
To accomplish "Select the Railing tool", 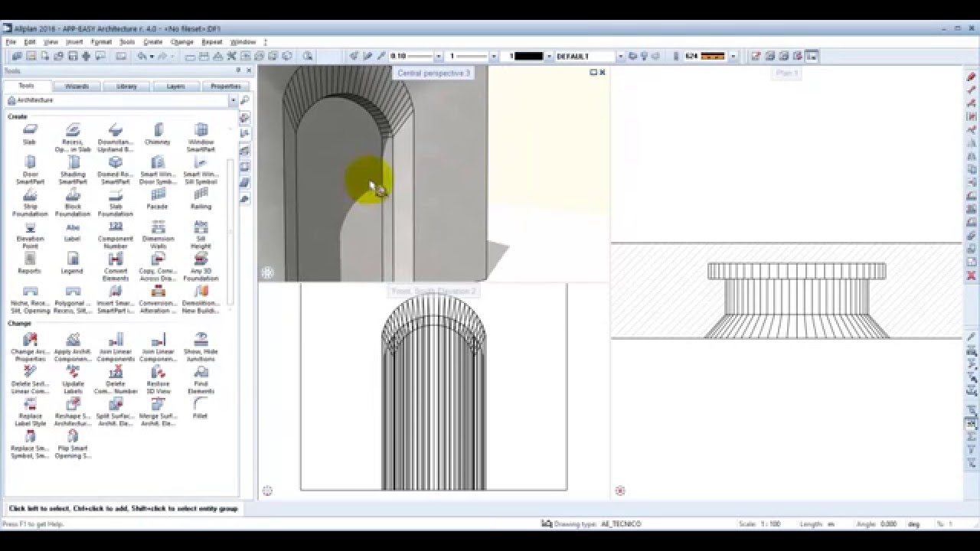I will coord(201,198).
